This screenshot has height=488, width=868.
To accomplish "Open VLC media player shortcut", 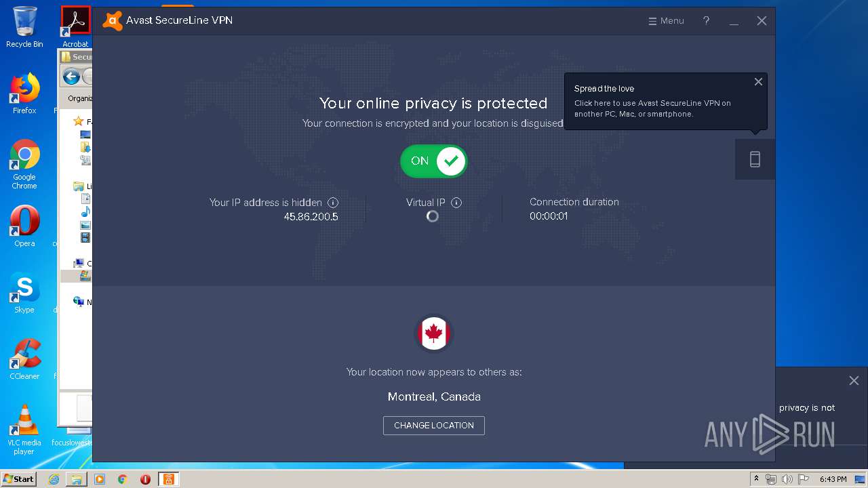I will (24, 430).
